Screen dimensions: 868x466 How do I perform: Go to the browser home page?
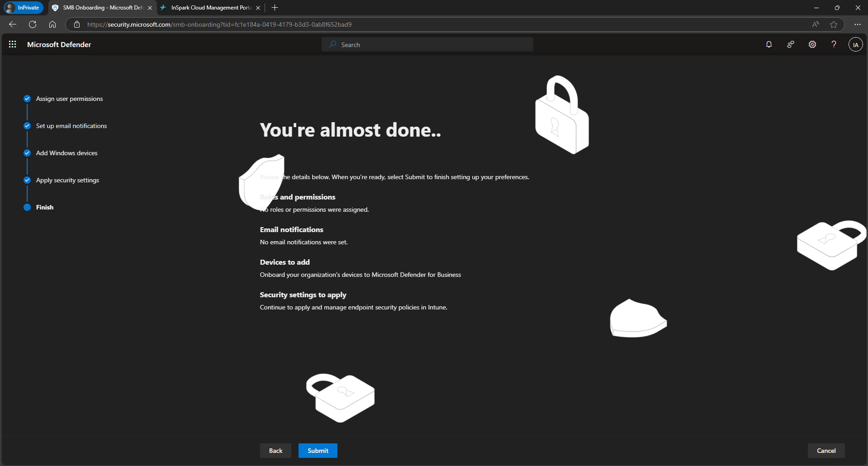coord(52,24)
